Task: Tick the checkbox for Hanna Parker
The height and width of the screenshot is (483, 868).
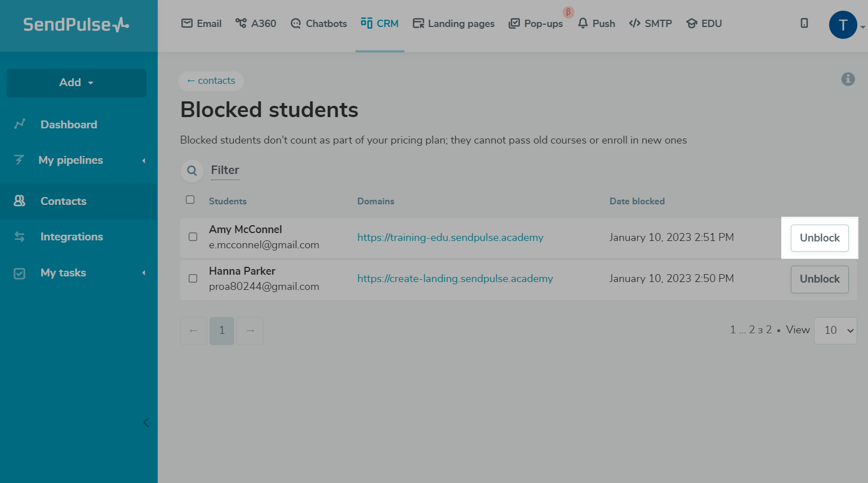Action: (x=193, y=279)
